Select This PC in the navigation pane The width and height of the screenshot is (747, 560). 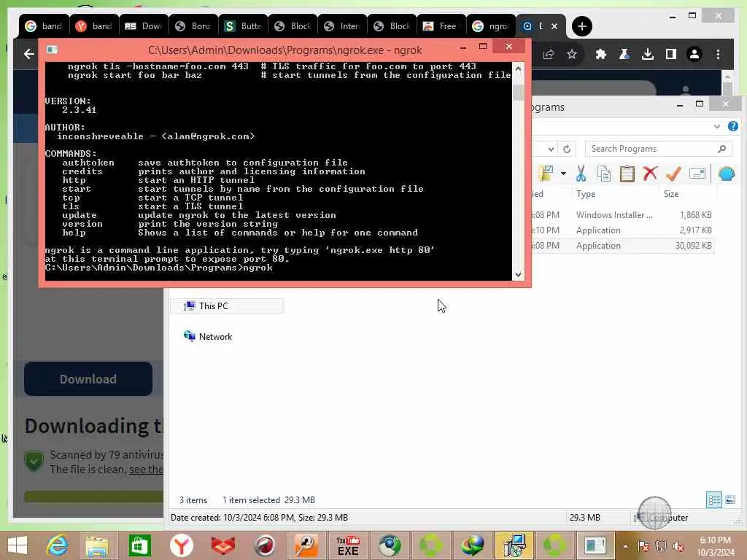227,306
